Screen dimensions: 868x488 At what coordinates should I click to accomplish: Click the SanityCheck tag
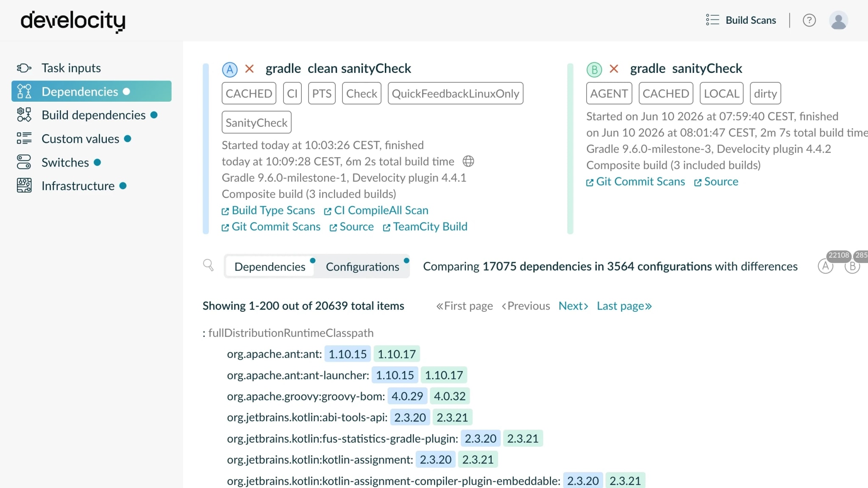(256, 122)
